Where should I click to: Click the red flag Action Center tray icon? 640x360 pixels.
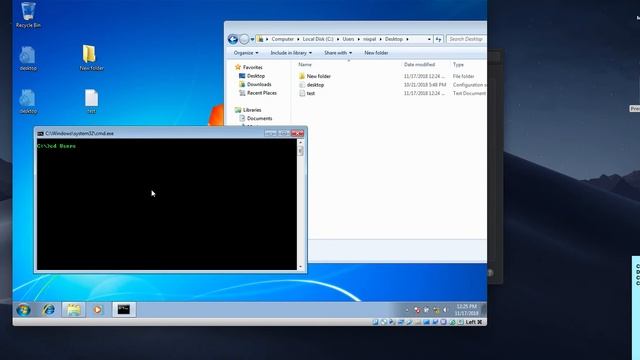pyautogui.click(x=416, y=310)
